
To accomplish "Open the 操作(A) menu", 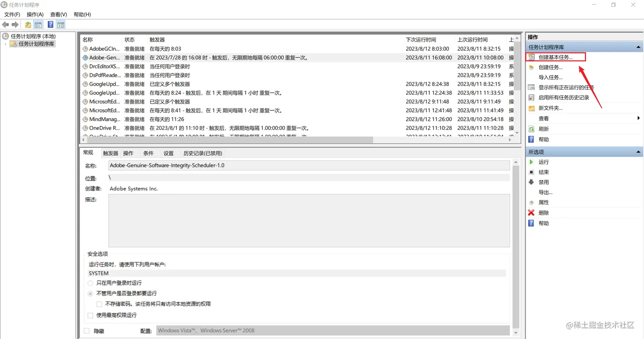I will point(35,14).
